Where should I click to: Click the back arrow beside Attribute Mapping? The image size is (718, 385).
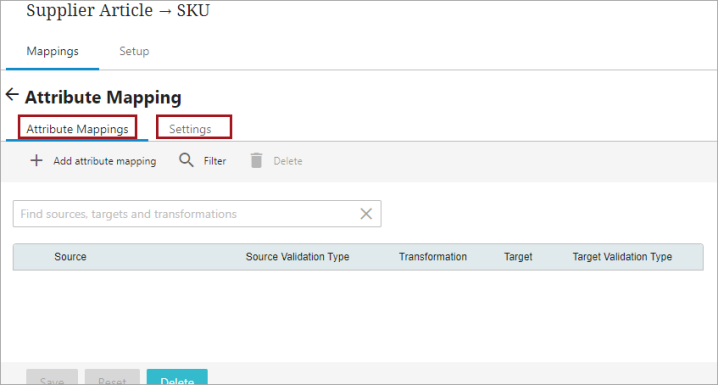pyautogui.click(x=12, y=95)
